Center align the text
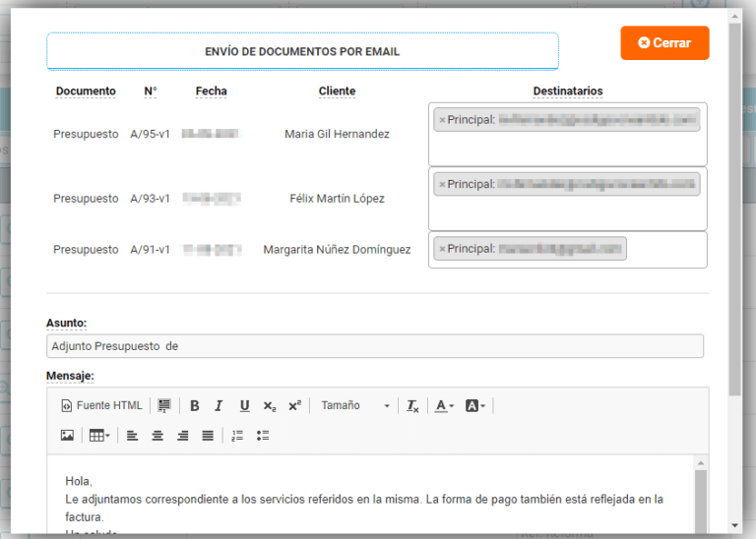Viewport: 756px width, 539px height. [157, 436]
